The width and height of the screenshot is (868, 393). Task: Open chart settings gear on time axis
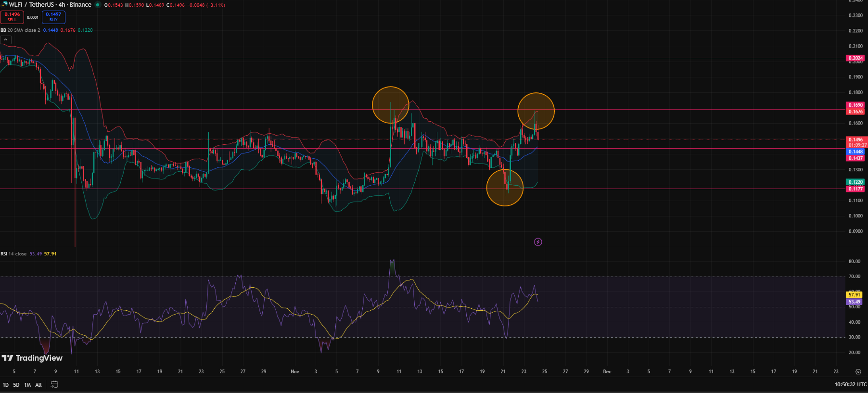[x=858, y=372]
